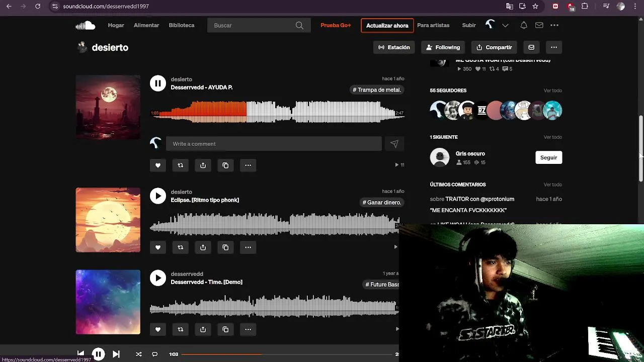Open the Hogar menu item
Image resolution: width=644 pixels, height=362 pixels.
(116, 25)
